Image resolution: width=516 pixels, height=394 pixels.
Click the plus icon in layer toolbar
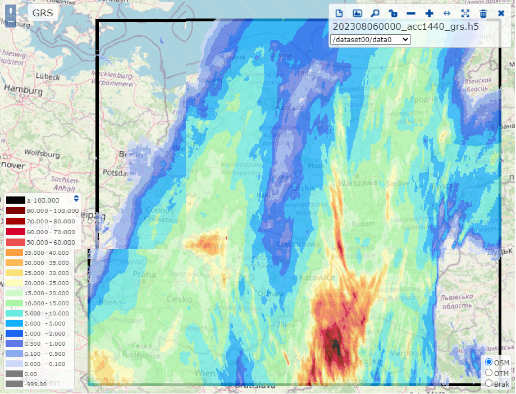(x=429, y=13)
